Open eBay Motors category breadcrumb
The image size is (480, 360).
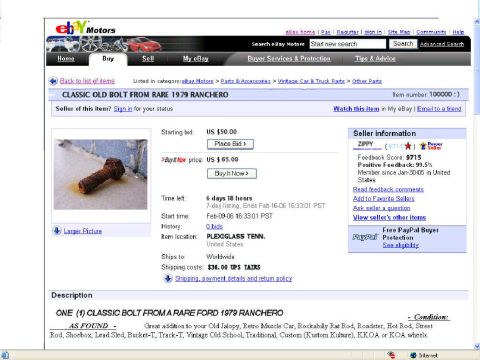tap(197, 81)
